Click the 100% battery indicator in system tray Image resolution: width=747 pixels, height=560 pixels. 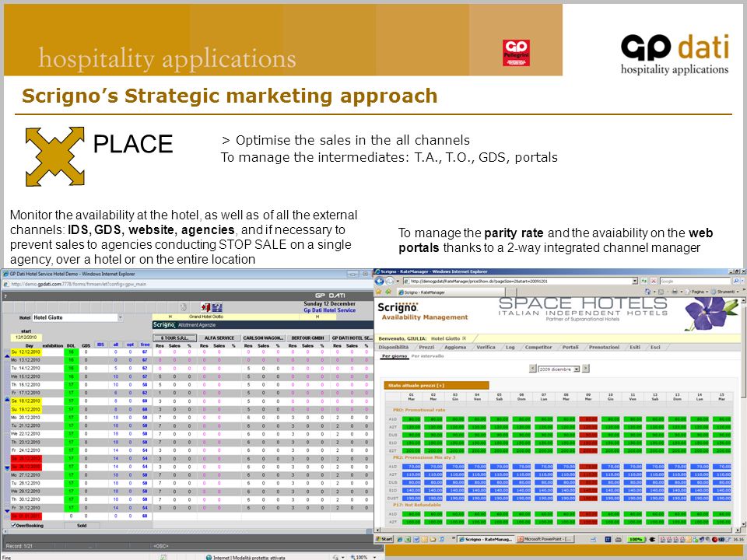click(636, 539)
